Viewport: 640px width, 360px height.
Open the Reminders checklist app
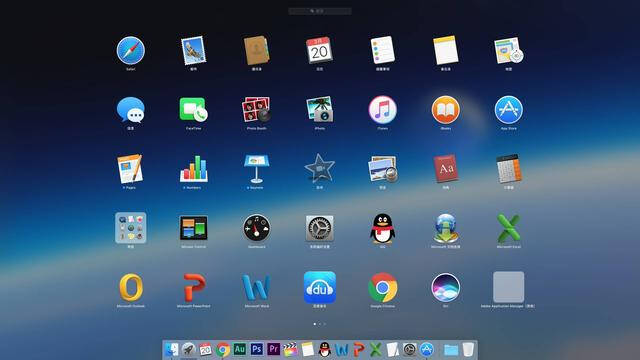pyautogui.click(x=382, y=51)
